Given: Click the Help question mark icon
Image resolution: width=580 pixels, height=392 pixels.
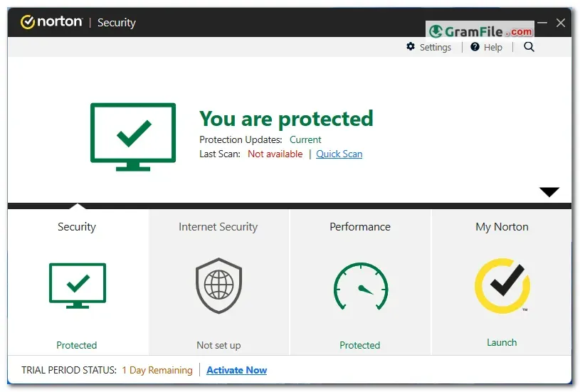Looking at the screenshot, I should [x=475, y=47].
